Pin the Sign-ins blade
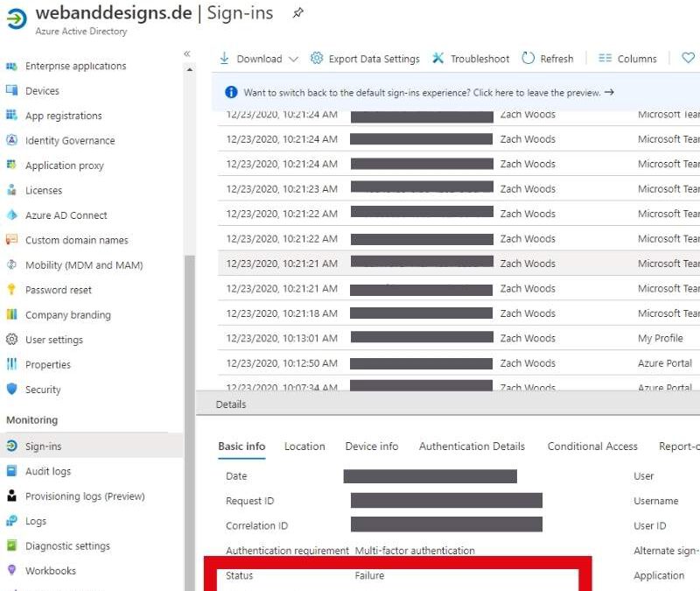700x591 pixels. tap(297, 13)
